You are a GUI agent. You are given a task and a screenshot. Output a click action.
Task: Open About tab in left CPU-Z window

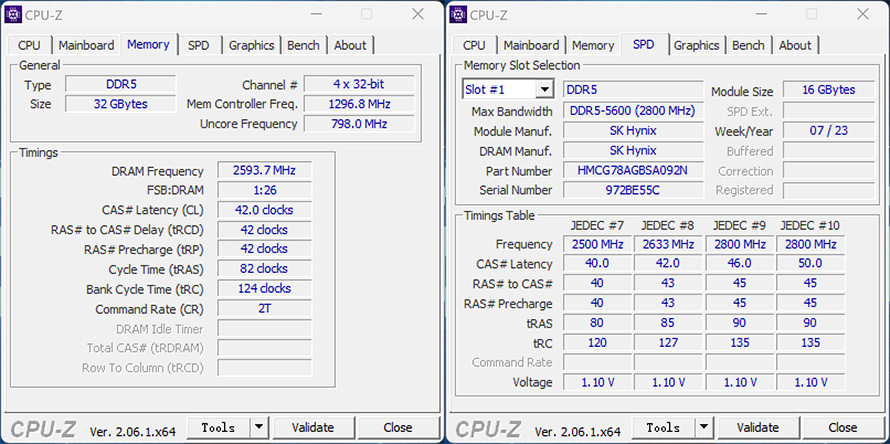(350, 45)
